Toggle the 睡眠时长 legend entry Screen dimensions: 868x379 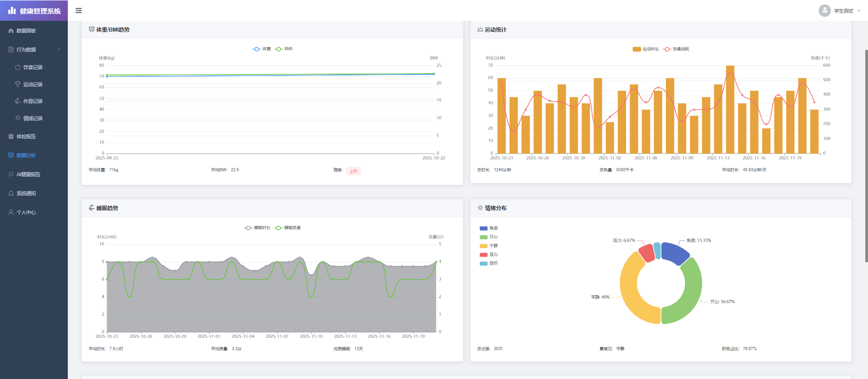257,228
